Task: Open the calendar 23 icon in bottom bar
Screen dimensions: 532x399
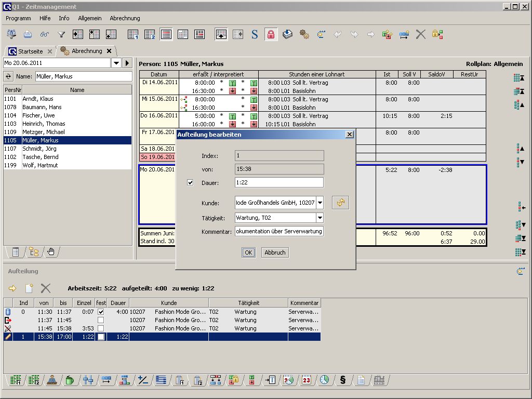Action: [x=307, y=380]
